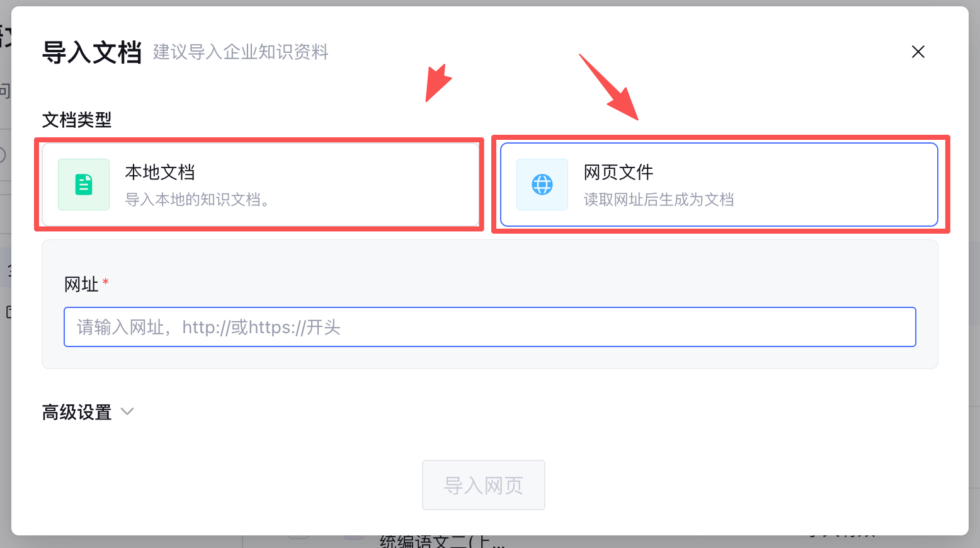Image resolution: width=980 pixels, height=548 pixels.
Task: Open the 高级设置 section label
Action: [77, 412]
